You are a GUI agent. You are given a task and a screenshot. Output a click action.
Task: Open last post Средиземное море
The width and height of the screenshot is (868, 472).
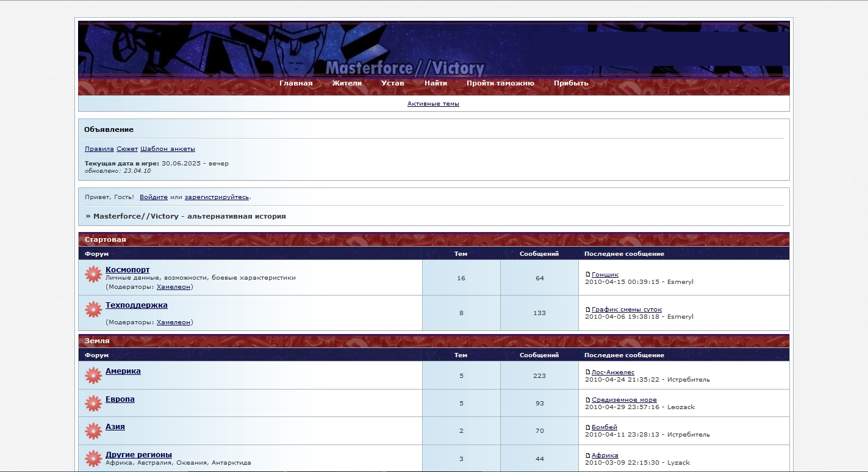(624, 400)
